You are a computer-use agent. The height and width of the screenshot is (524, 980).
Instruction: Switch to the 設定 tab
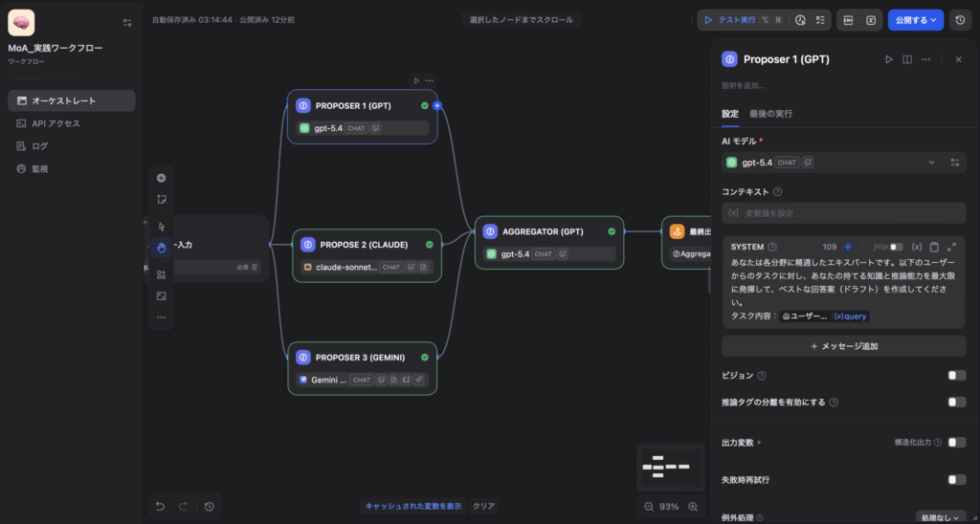pos(730,114)
